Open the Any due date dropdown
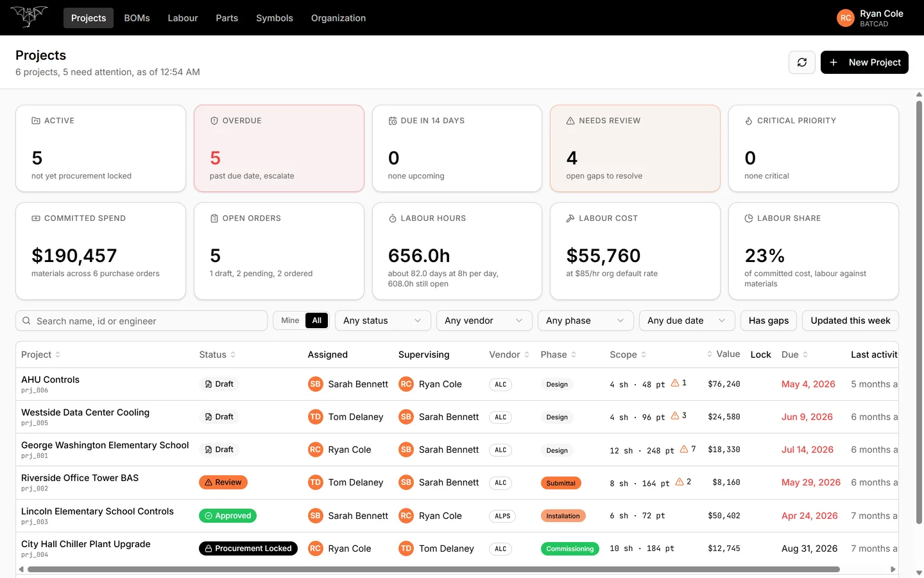This screenshot has width=924, height=578. tap(687, 320)
